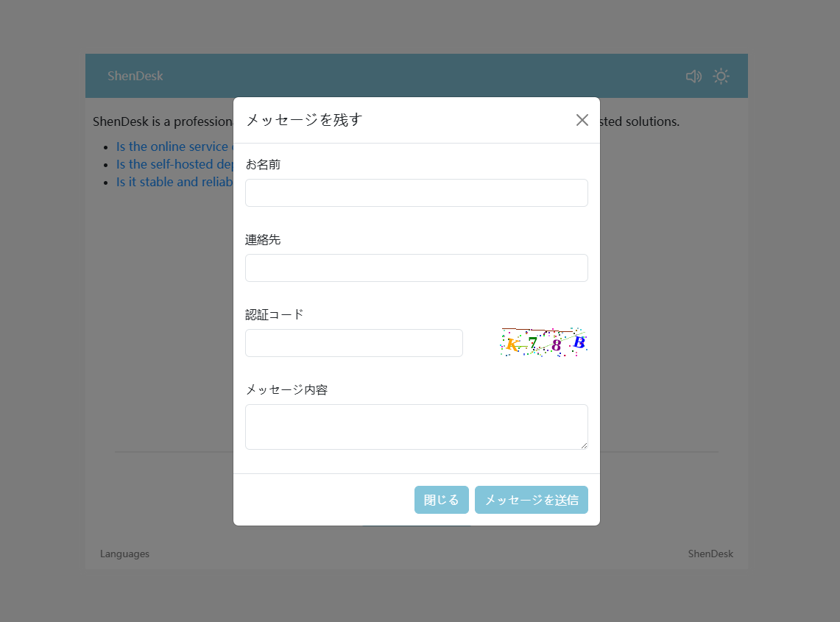
Task: Click the お名前 name input field
Action: pos(416,193)
